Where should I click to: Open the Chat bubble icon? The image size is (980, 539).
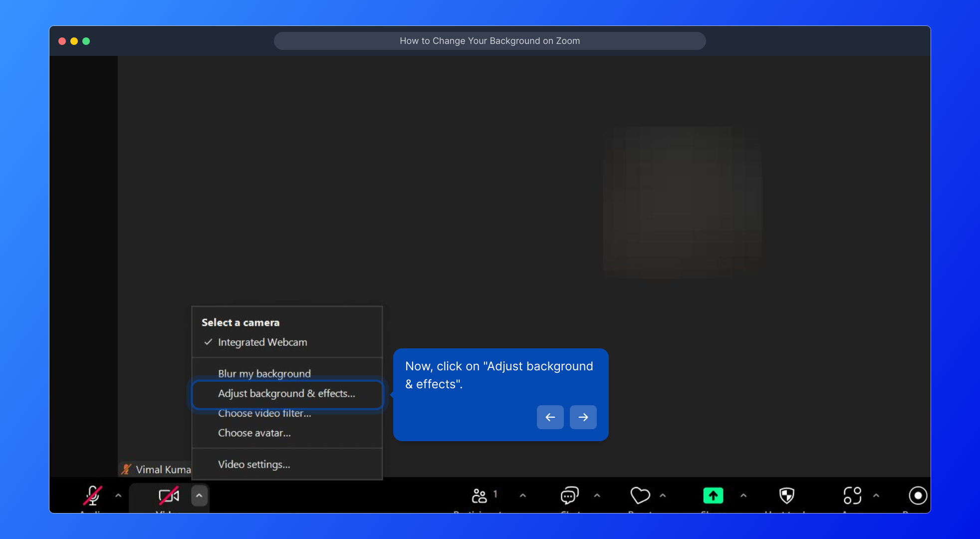(x=569, y=496)
